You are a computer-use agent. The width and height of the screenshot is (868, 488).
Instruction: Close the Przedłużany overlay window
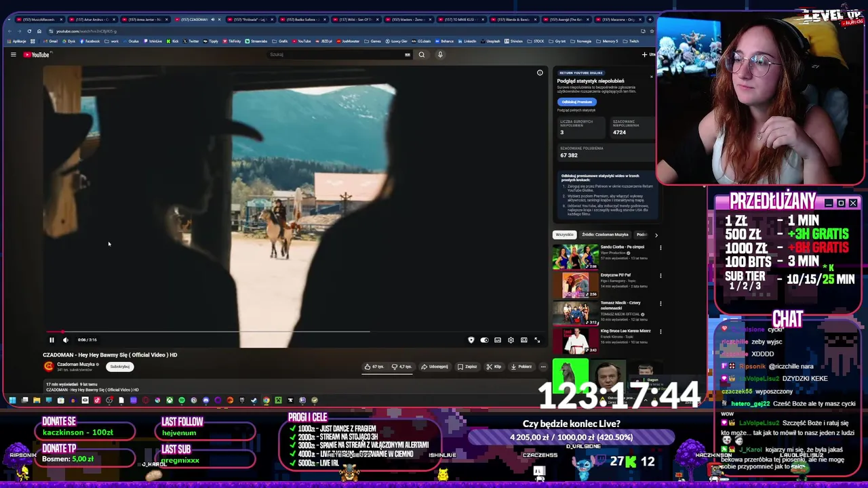tap(853, 203)
